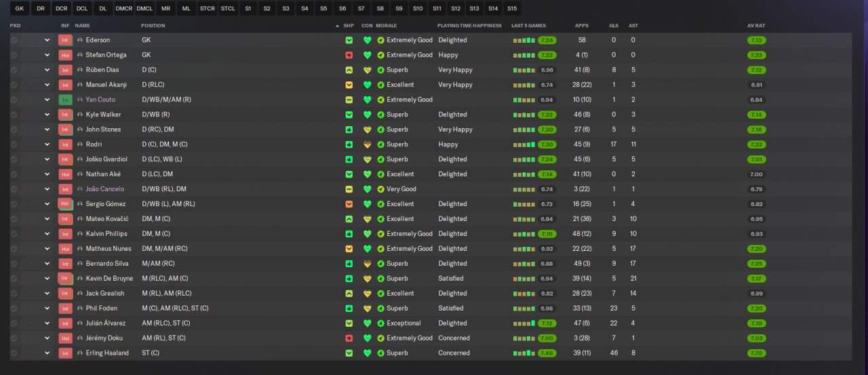Click Jérémy Doku's Concerned playing time cell

454,338
